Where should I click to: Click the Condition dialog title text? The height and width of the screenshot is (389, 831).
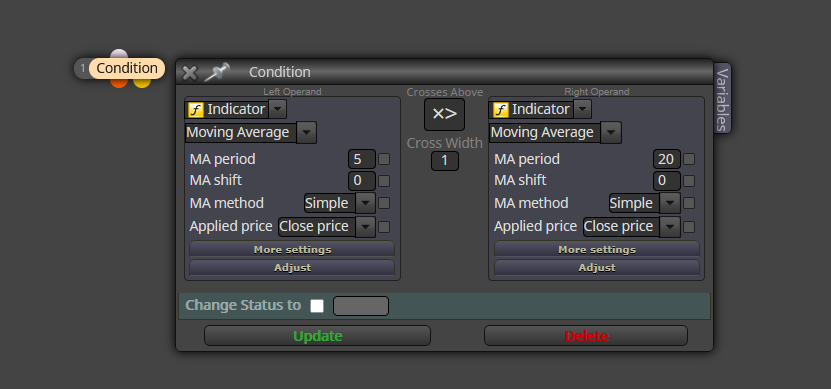tap(280, 73)
